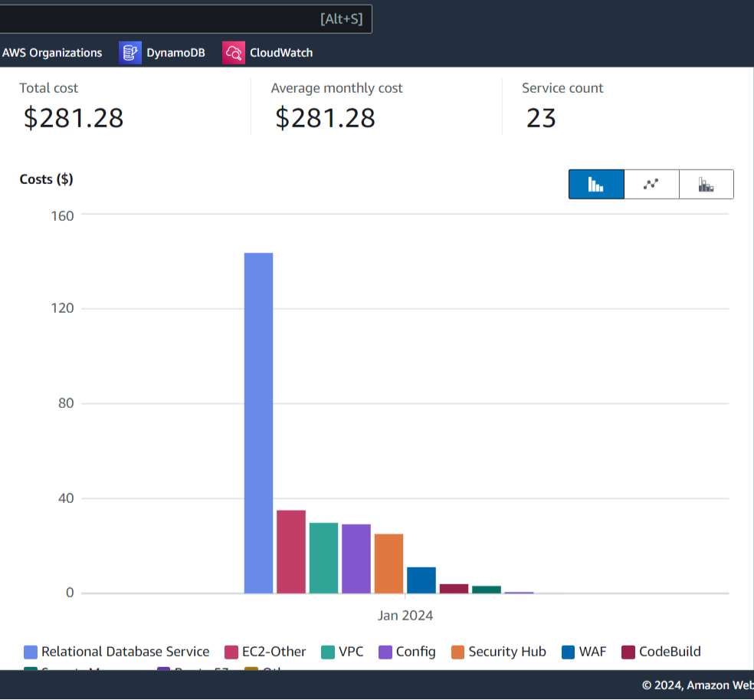
Task: Click the teal VPC bar in chart
Action: pyautogui.click(x=323, y=557)
